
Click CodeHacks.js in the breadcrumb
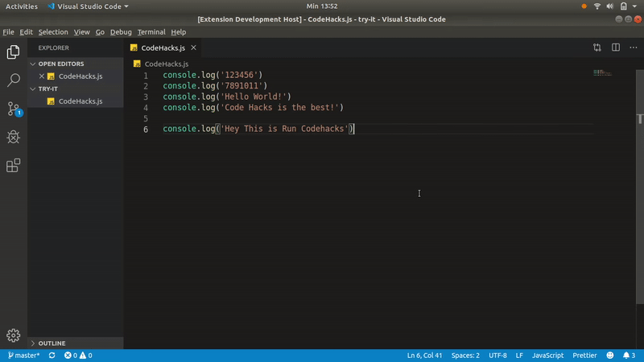click(167, 64)
